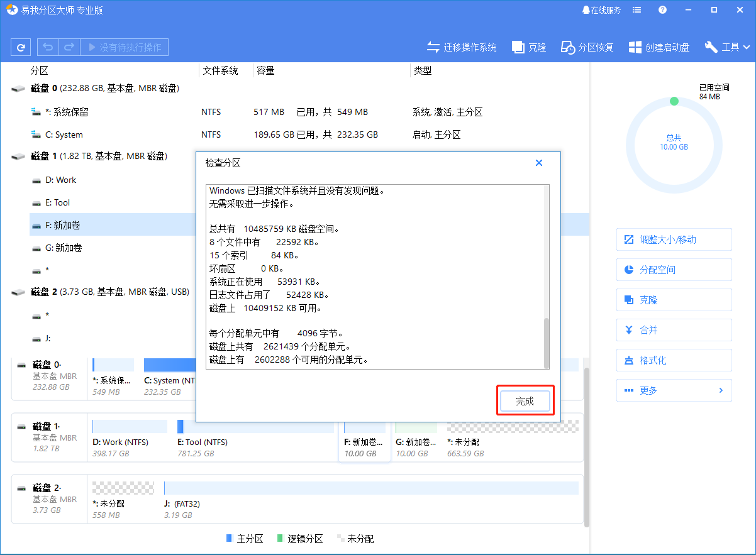Open Migrate OS (迁移操作系统) tool

[x=462, y=47]
